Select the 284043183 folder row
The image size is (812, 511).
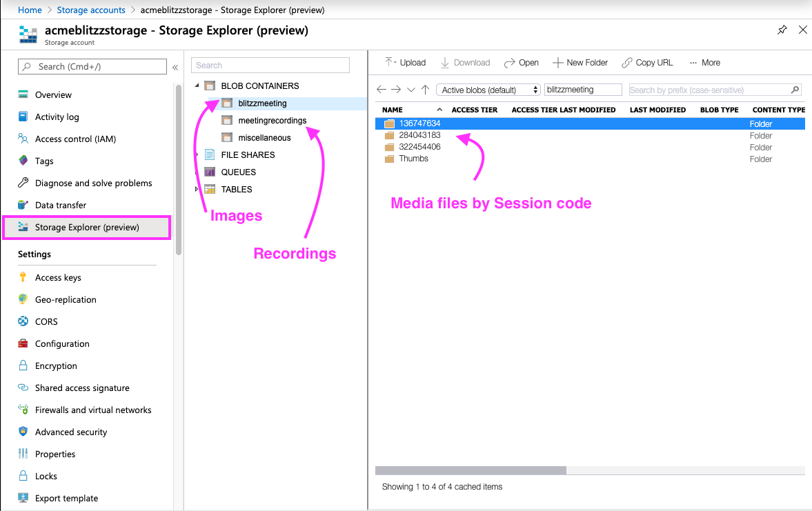click(x=590, y=135)
